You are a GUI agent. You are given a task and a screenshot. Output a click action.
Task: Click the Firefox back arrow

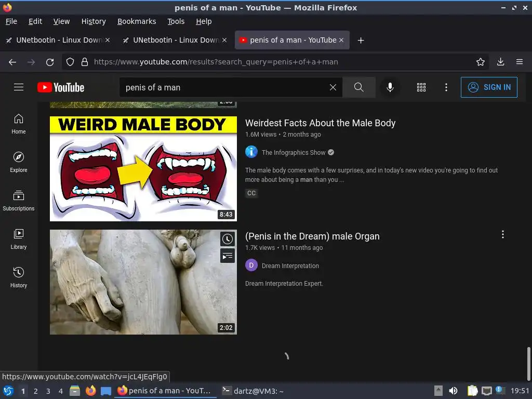[12, 62]
